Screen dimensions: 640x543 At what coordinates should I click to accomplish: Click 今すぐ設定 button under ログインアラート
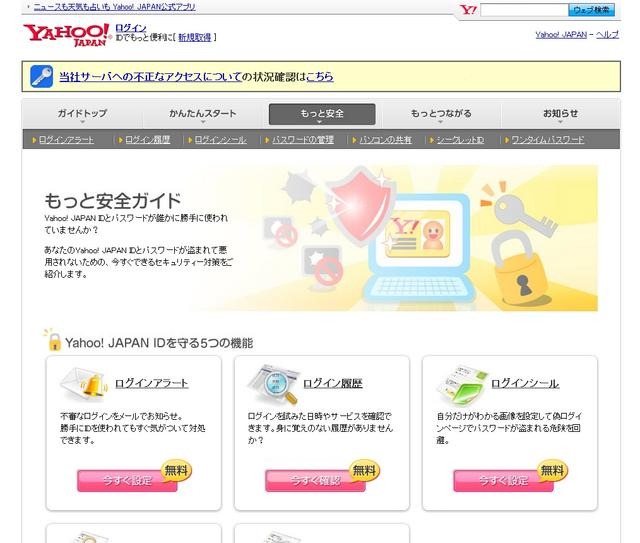point(127,481)
